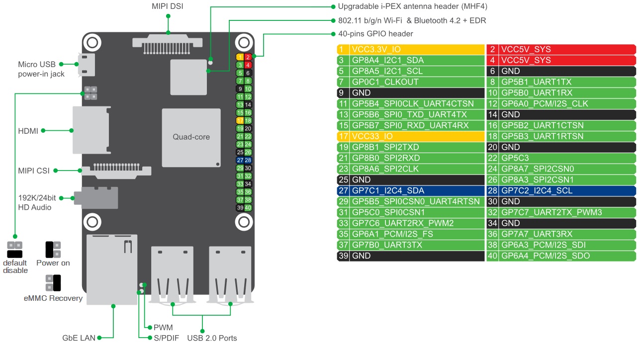The height and width of the screenshot is (351, 644).
Task: Click the 'MIPI DSI' label
Action: click(168, 6)
